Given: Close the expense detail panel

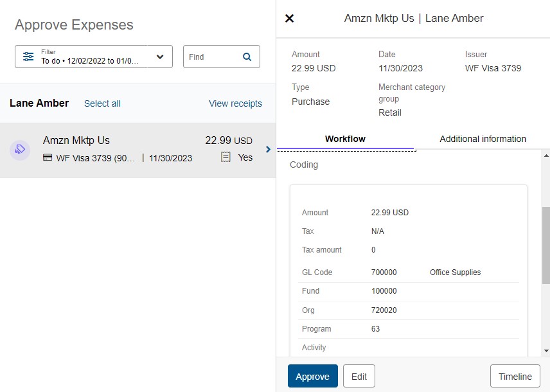Looking at the screenshot, I should click(x=289, y=18).
